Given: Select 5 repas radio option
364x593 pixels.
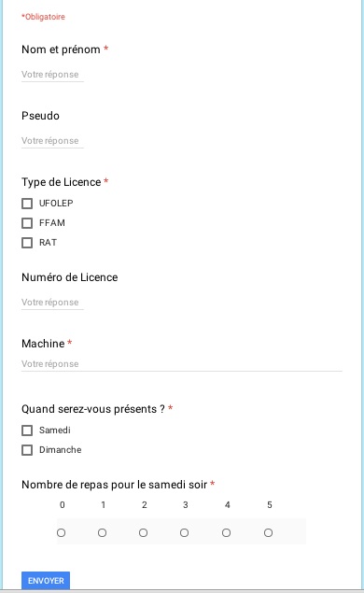Looking at the screenshot, I should pos(269,533).
